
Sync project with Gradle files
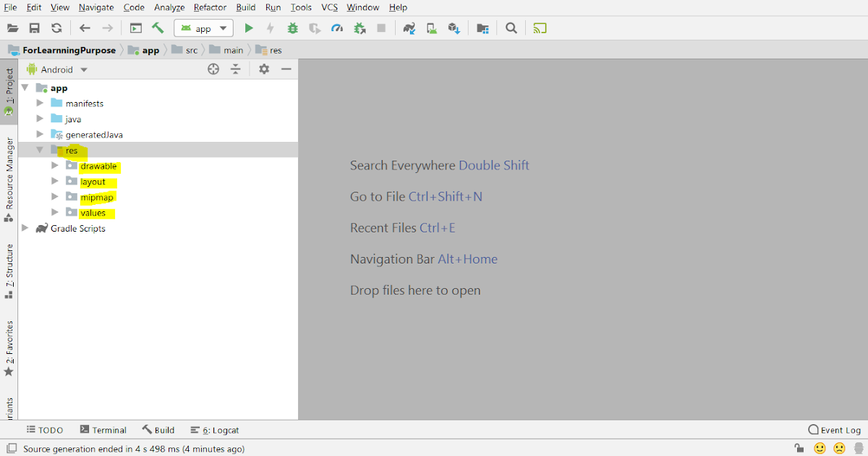pyautogui.click(x=409, y=28)
